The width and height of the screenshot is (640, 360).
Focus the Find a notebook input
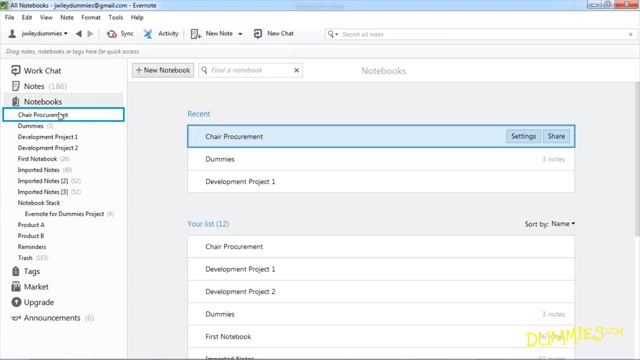coord(250,70)
